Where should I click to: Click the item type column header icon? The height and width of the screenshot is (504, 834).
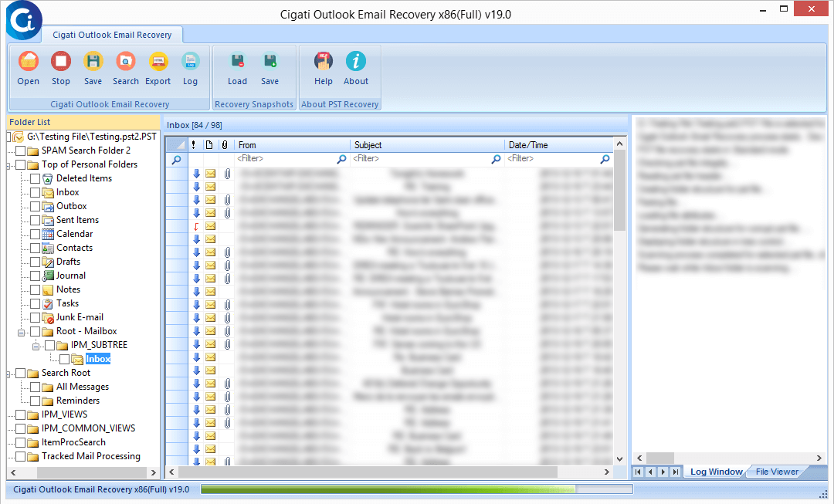tap(209, 144)
